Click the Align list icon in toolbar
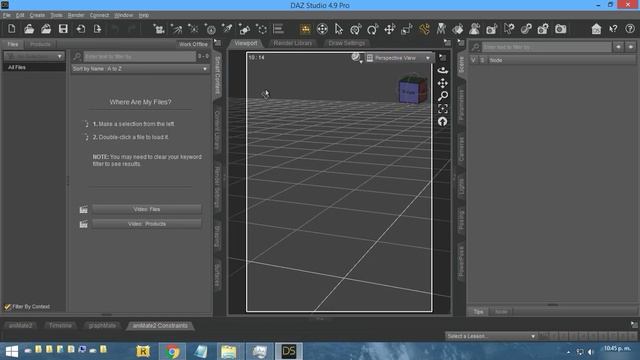This screenshot has height=360, width=640. [278, 29]
